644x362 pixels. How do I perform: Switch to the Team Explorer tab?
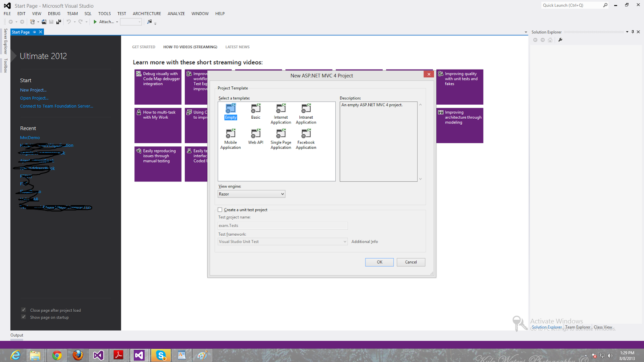pyautogui.click(x=578, y=327)
